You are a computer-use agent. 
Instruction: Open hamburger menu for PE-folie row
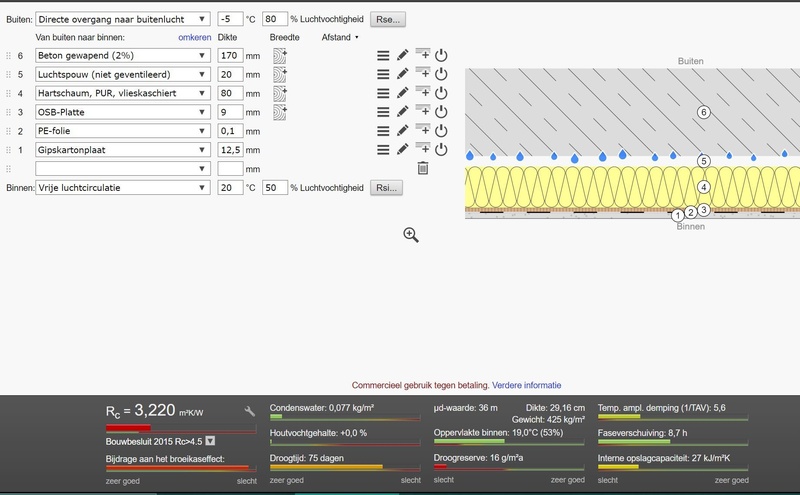point(383,131)
